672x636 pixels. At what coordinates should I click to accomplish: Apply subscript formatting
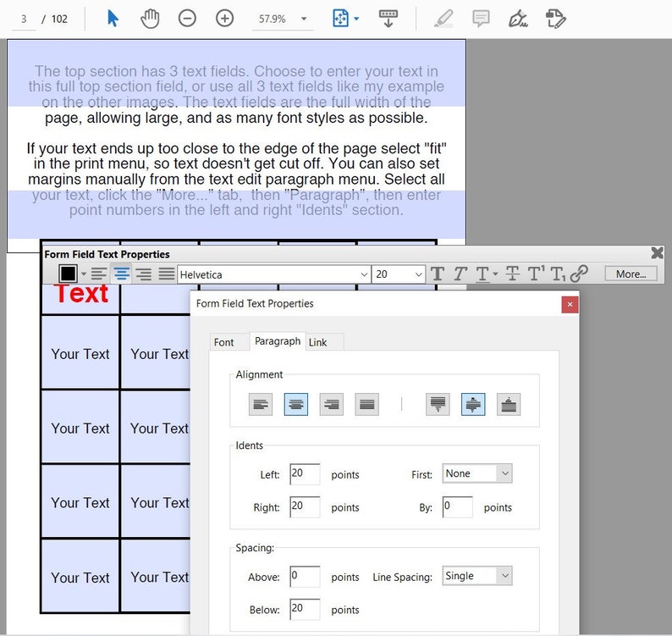coord(558,274)
